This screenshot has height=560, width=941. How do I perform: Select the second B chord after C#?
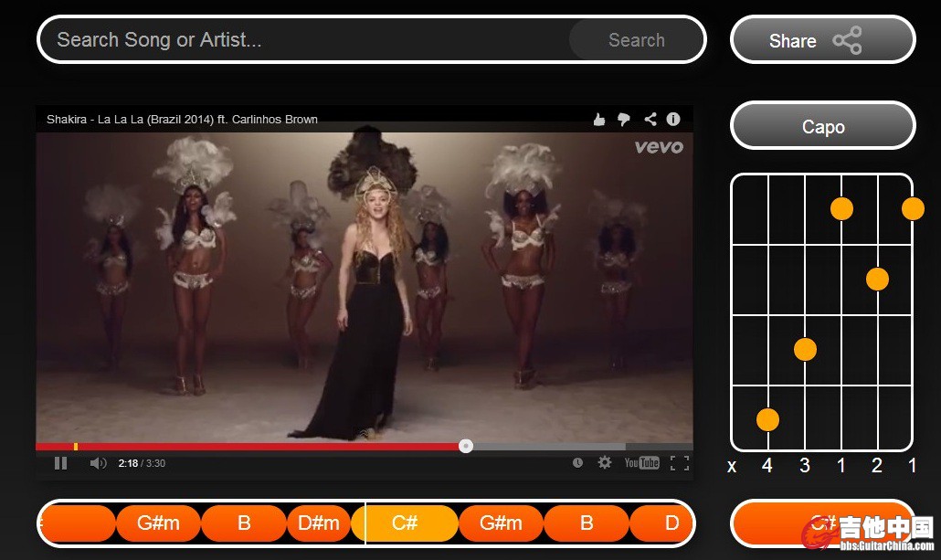587,523
